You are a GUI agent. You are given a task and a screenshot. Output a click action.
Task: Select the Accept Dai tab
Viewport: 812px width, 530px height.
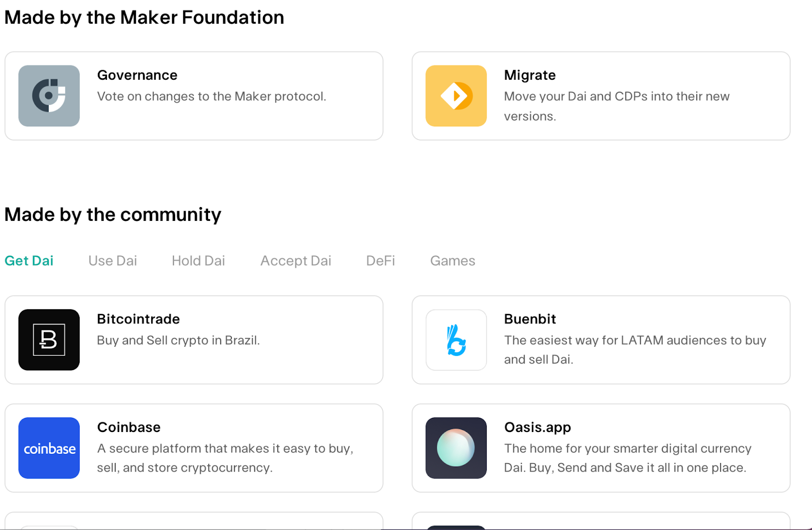(296, 261)
